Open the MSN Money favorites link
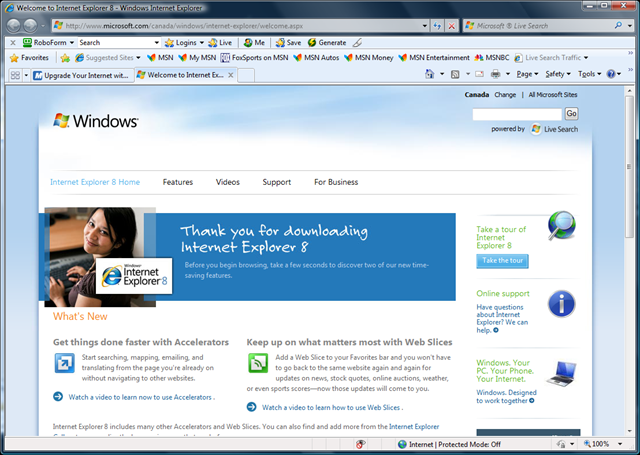Viewport: 640px width, 455px height. point(369,58)
